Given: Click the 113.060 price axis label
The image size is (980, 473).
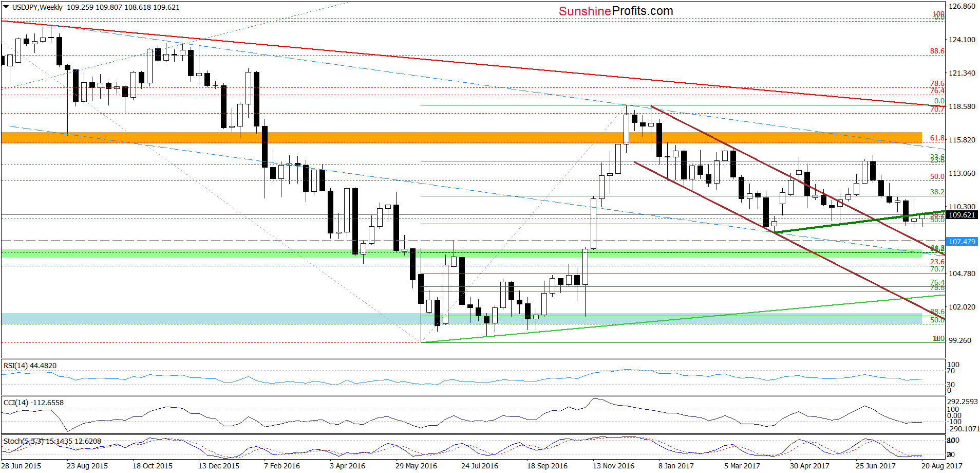Looking at the screenshot, I should (x=962, y=173).
